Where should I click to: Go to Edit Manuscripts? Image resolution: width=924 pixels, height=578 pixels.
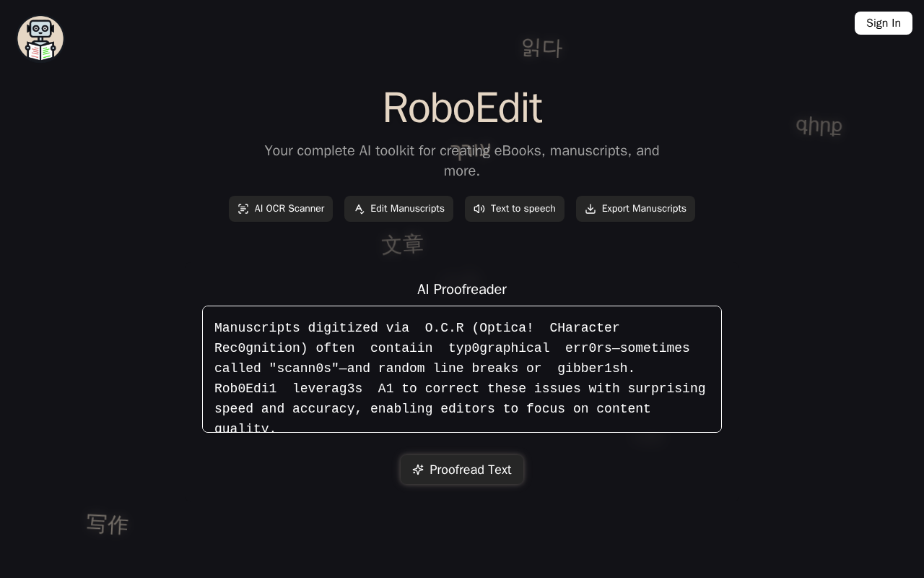(399, 209)
